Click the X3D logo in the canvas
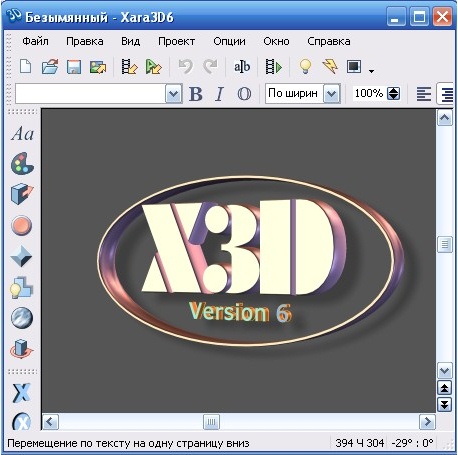Image resolution: width=458 pixels, height=455 pixels. 243,247
